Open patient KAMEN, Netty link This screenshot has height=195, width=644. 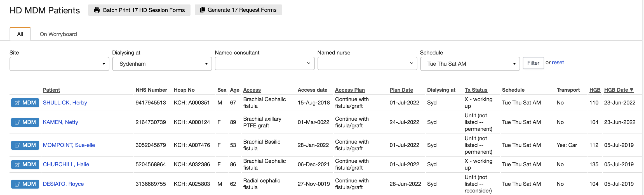click(x=60, y=122)
